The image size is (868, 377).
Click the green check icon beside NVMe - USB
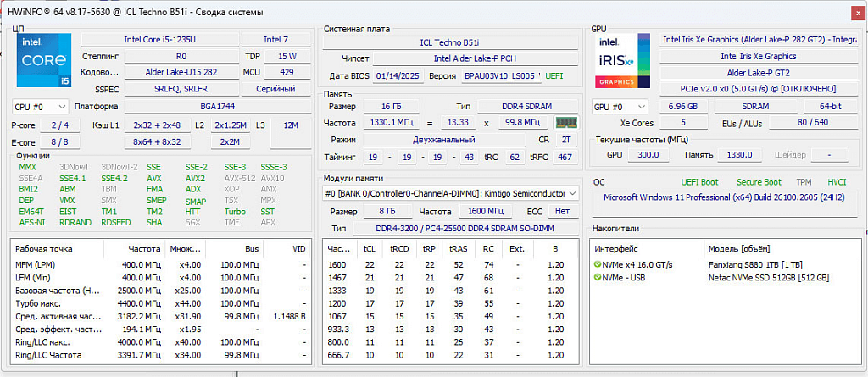[598, 278]
